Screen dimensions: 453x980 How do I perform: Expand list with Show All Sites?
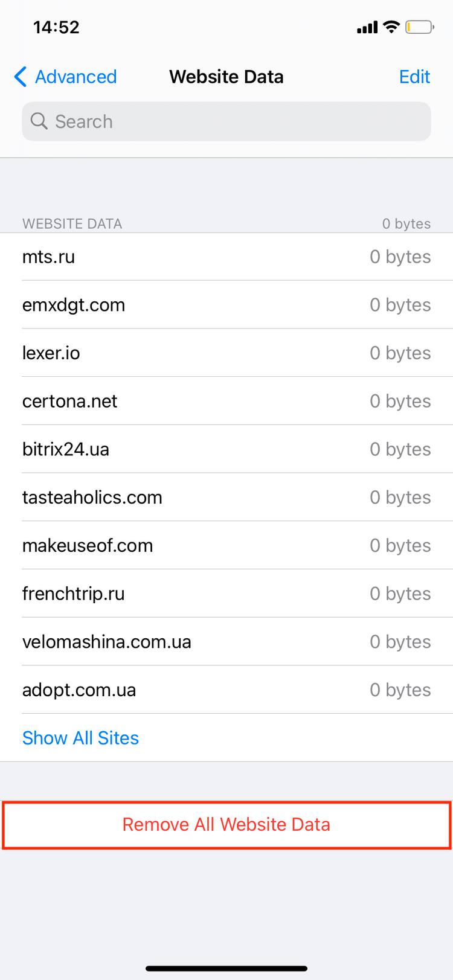pyautogui.click(x=80, y=738)
